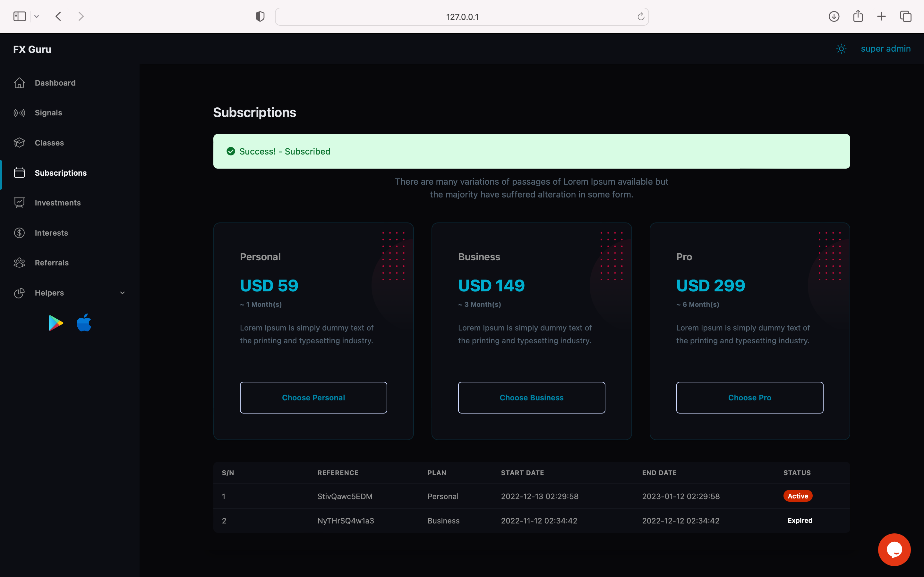Reload the page in the address bar
The image size is (924, 577).
641,16
